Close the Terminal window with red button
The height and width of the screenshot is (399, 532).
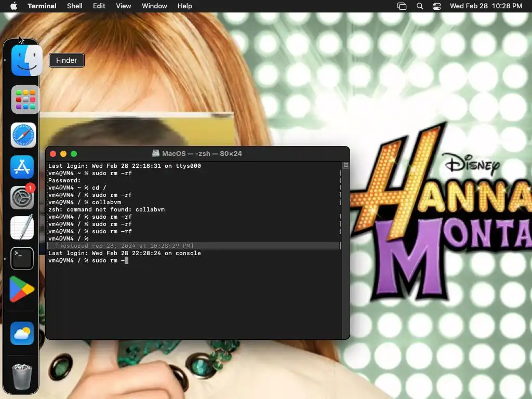[x=53, y=154]
